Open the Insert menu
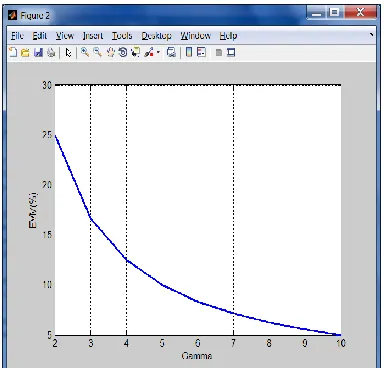 [x=93, y=36]
